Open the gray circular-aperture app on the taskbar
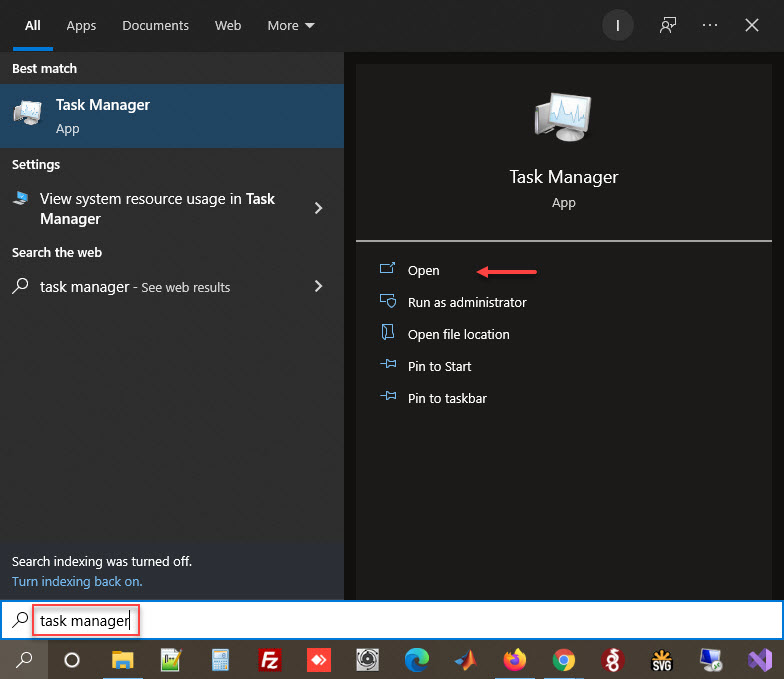This screenshot has height=679, width=784. coord(368,660)
